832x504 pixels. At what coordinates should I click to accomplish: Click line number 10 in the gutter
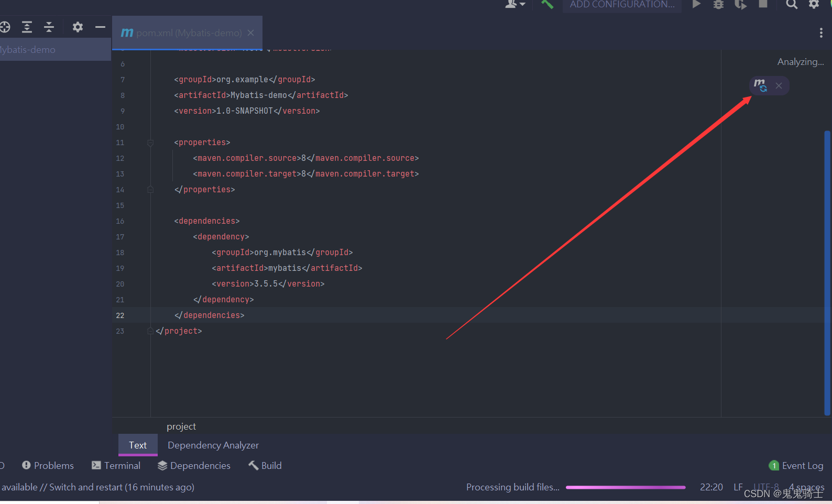pos(120,127)
